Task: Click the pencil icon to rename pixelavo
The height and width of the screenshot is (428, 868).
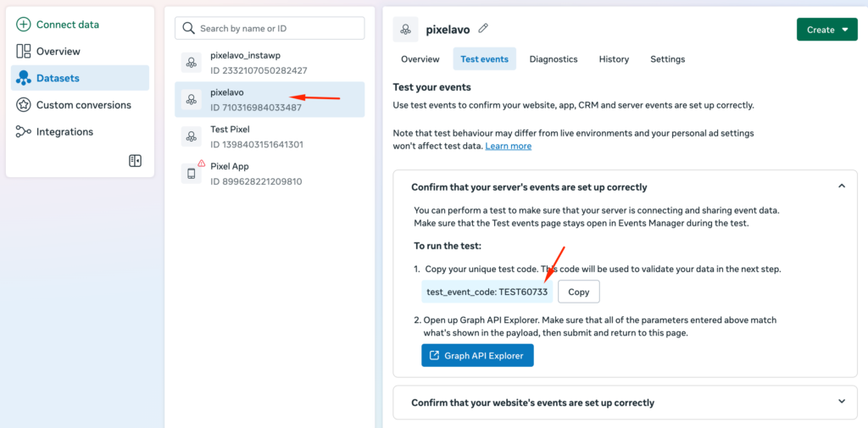Action: tap(483, 29)
